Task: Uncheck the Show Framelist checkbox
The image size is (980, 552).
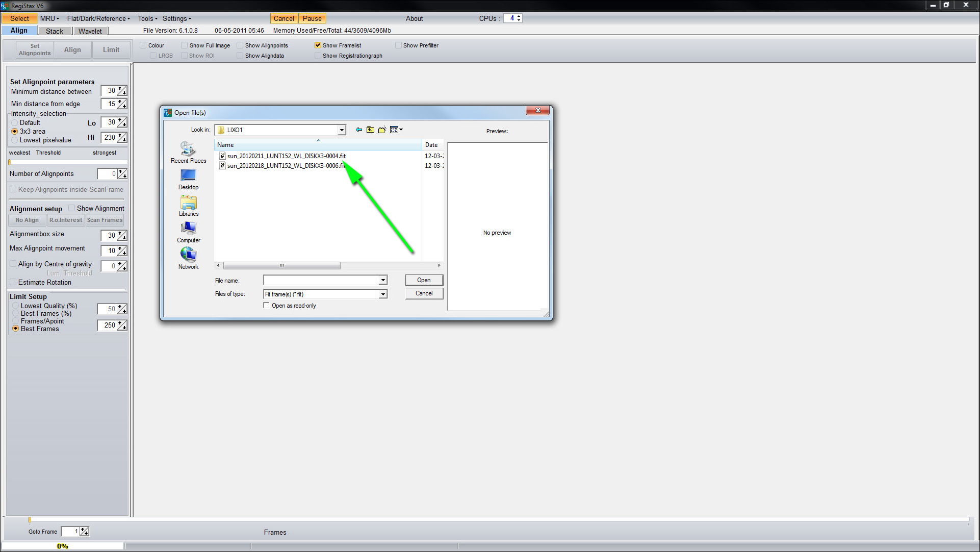Action: (x=318, y=45)
